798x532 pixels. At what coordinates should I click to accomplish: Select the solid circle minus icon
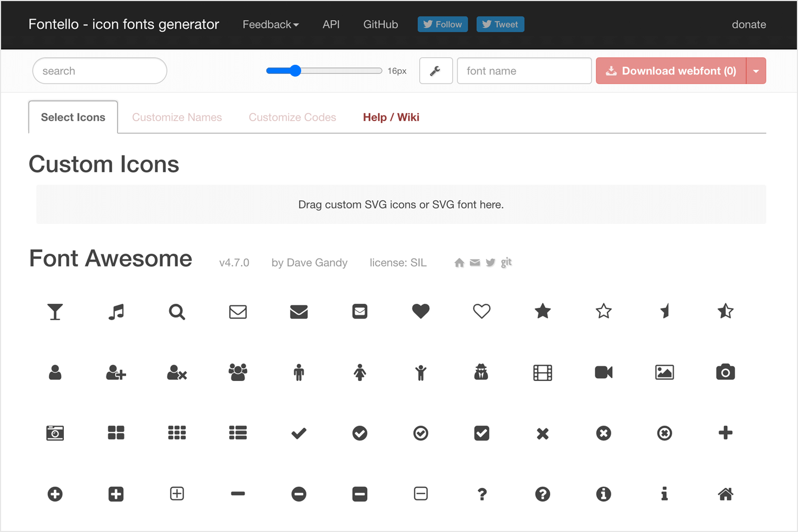(299, 494)
